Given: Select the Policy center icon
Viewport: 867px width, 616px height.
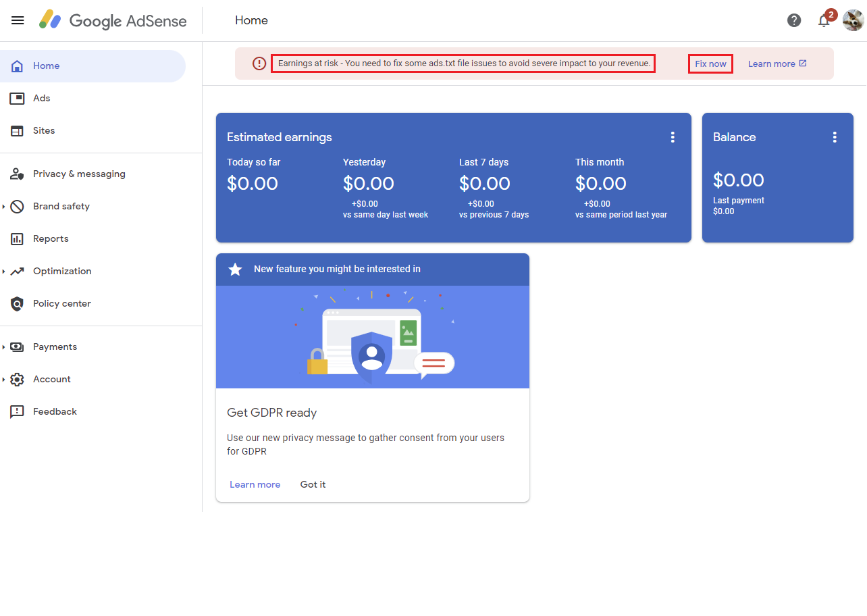Looking at the screenshot, I should pyautogui.click(x=17, y=303).
